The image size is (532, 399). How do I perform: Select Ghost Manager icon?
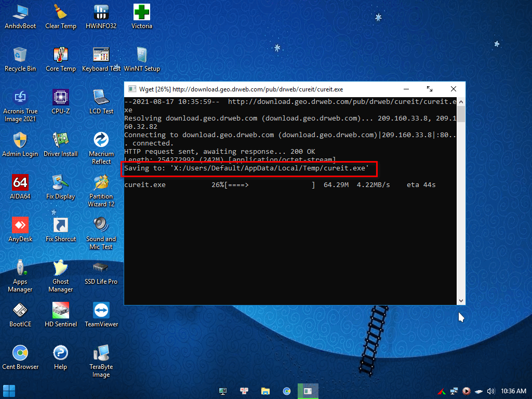61,276
